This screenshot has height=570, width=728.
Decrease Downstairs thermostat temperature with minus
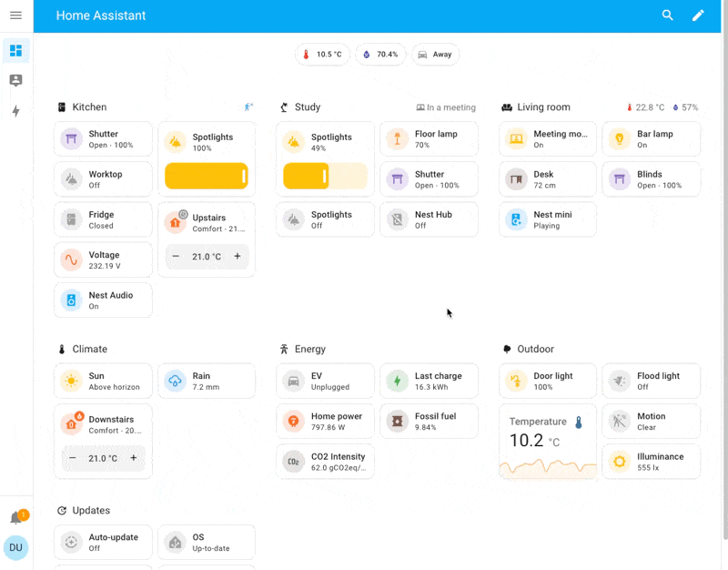pos(73,458)
